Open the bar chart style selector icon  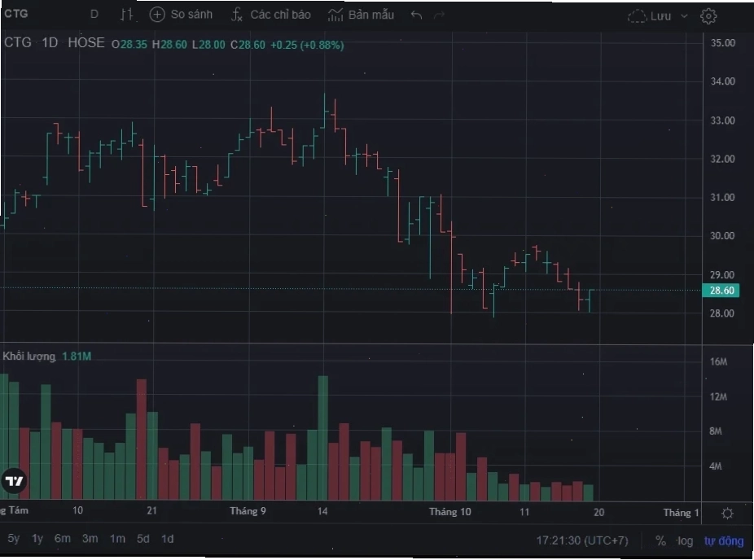coord(127,15)
